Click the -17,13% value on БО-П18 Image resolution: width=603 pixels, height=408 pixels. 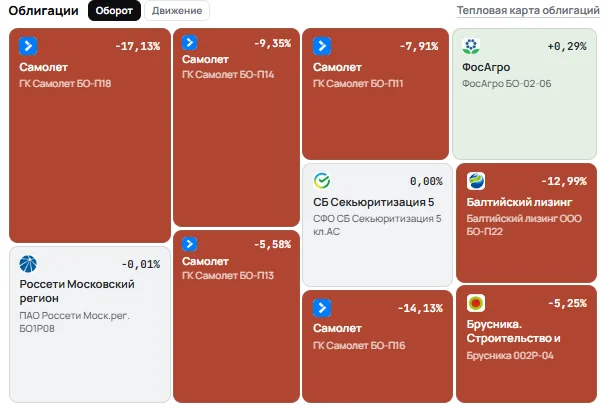(x=138, y=47)
